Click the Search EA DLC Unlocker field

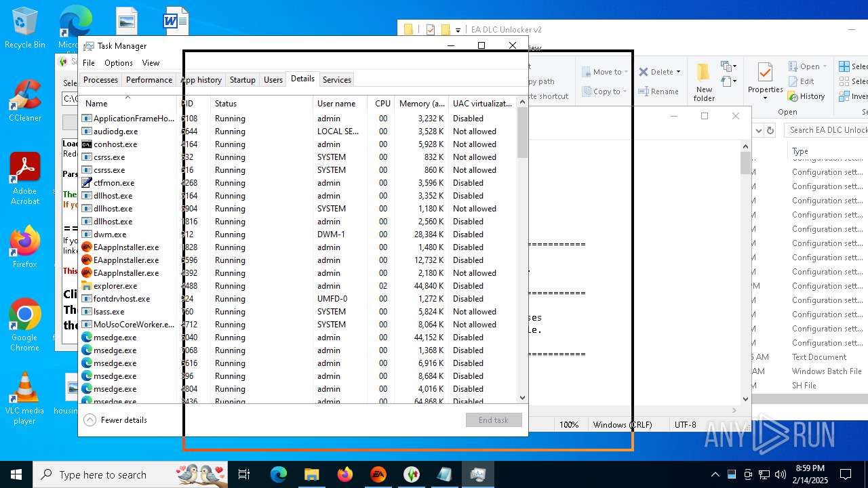coord(827,129)
